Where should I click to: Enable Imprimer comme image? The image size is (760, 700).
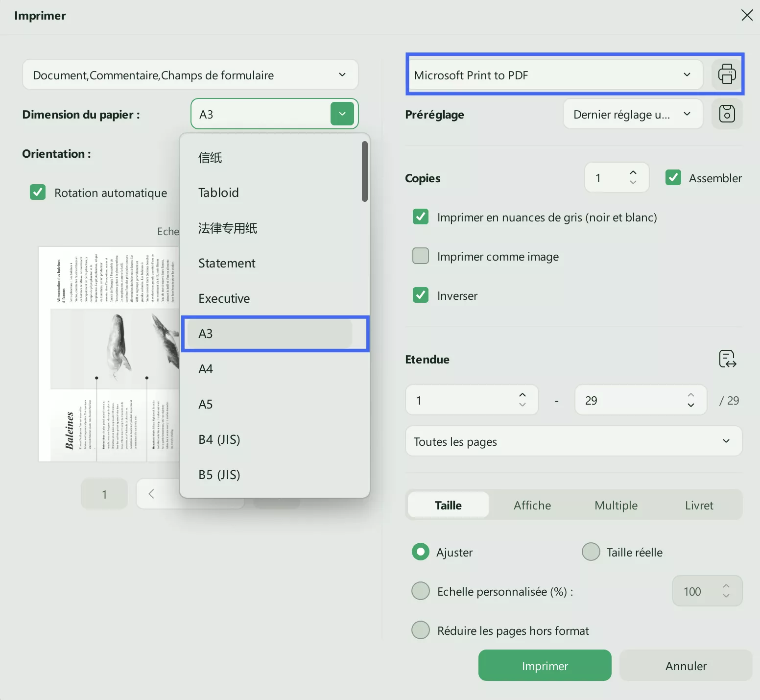click(x=421, y=256)
